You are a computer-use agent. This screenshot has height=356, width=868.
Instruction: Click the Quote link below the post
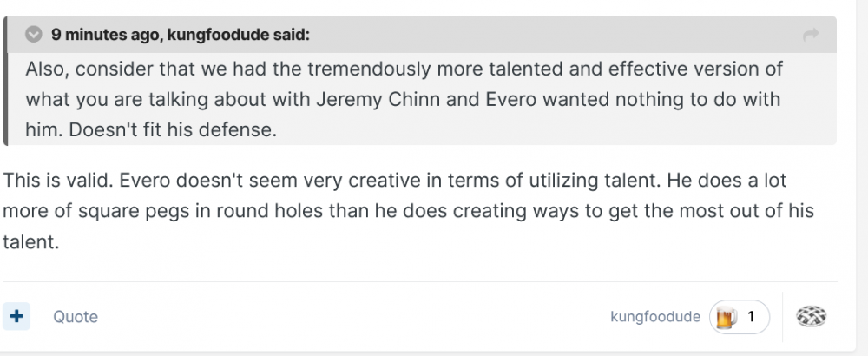tap(76, 317)
